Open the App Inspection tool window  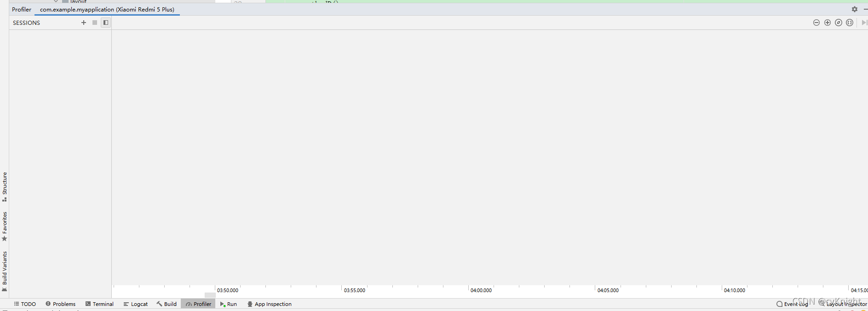270,304
